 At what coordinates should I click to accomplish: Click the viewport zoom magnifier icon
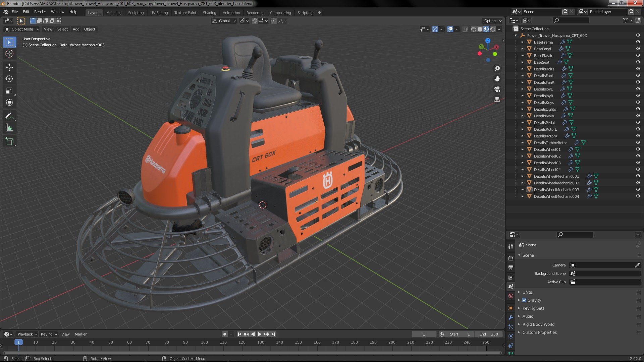coord(497,69)
